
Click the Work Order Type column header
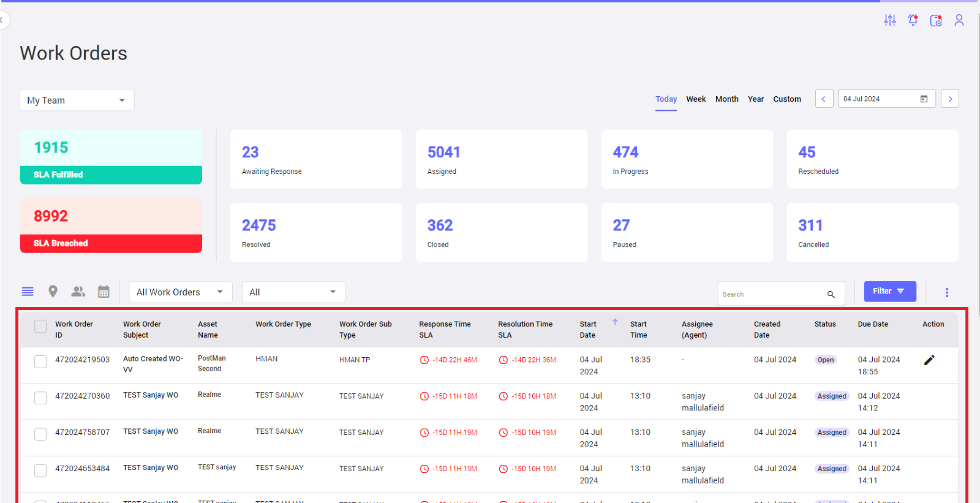283,324
